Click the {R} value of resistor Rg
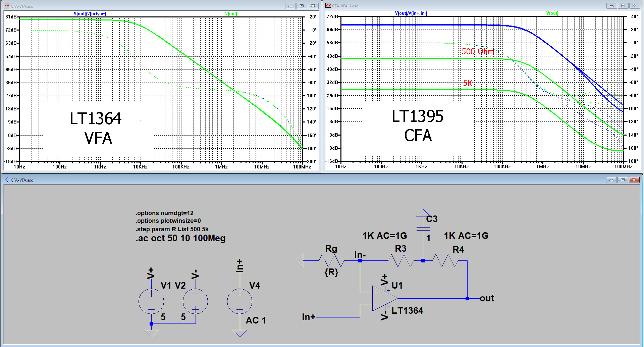Viewport: 644px width, 347px height. (x=331, y=272)
